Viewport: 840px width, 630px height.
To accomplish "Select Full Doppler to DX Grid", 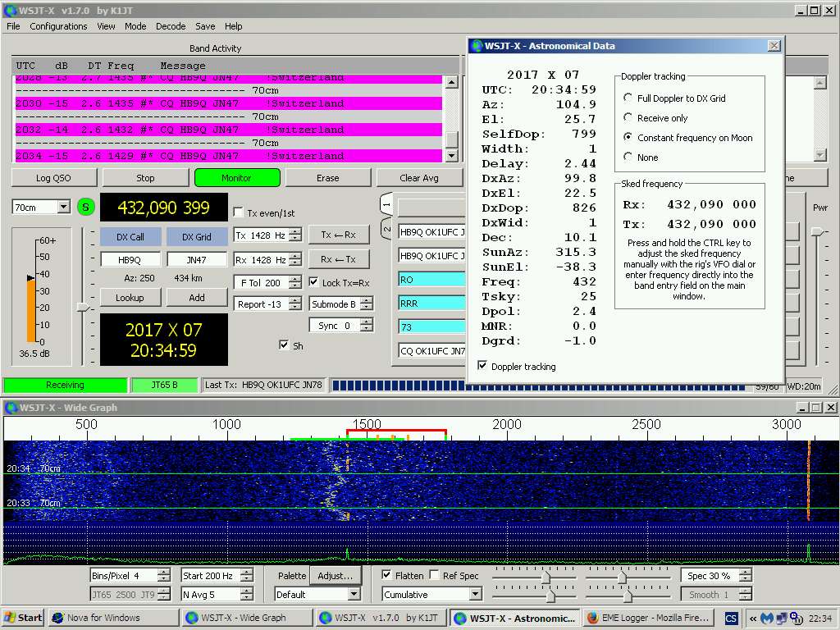I will point(628,98).
